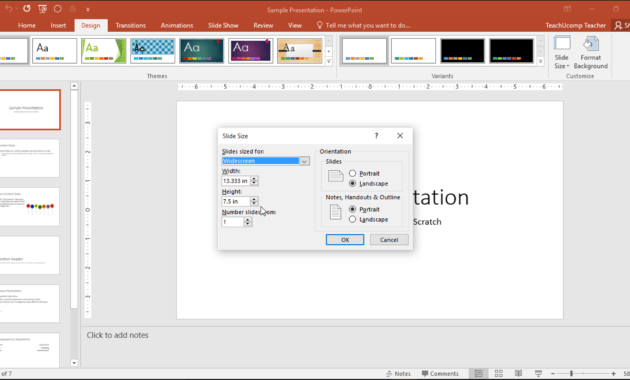Switch to Reading View icon
630x380 pixels.
pos(518,374)
